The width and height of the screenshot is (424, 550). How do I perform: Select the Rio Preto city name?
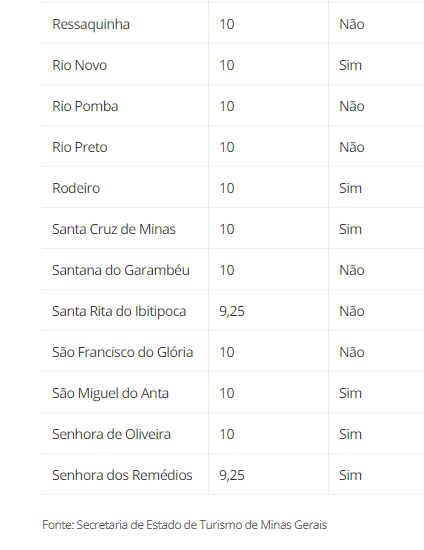[80, 147]
